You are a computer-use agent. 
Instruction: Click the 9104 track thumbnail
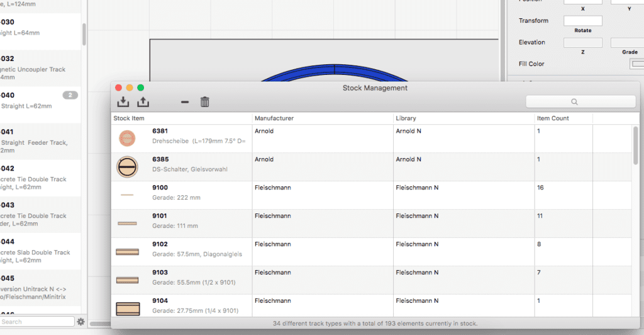coord(128,308)
